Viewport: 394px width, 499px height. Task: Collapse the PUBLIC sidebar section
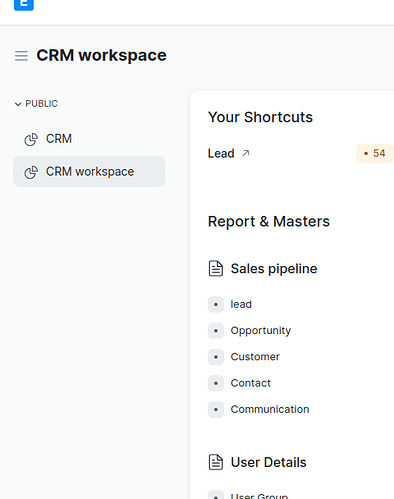click(36, 104)
